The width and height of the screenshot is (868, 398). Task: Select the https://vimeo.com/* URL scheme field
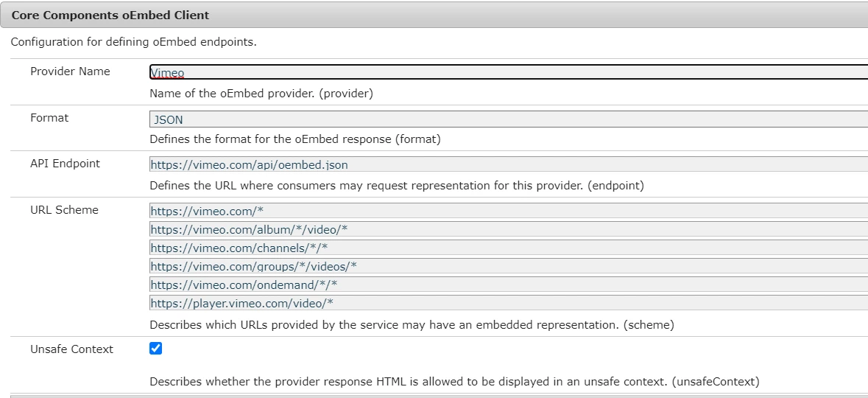(509, 211)
